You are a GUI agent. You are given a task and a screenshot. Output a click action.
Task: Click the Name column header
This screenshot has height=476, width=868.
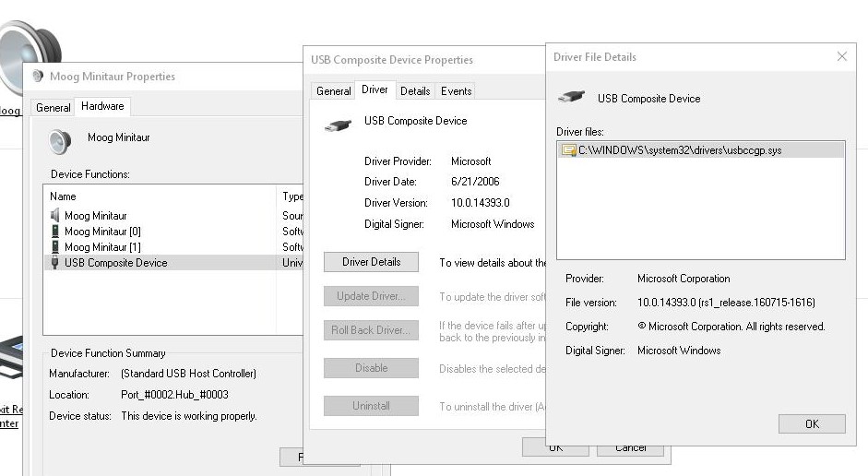[64, 196]
